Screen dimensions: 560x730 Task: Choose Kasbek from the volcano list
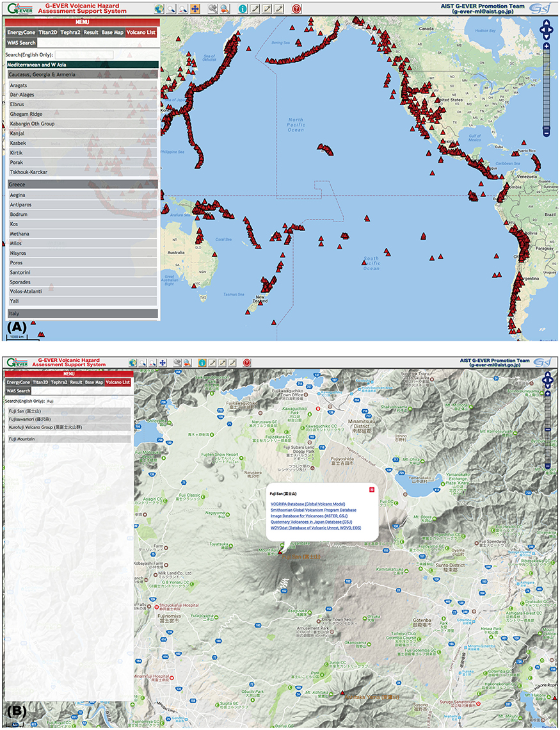point(83,143)
